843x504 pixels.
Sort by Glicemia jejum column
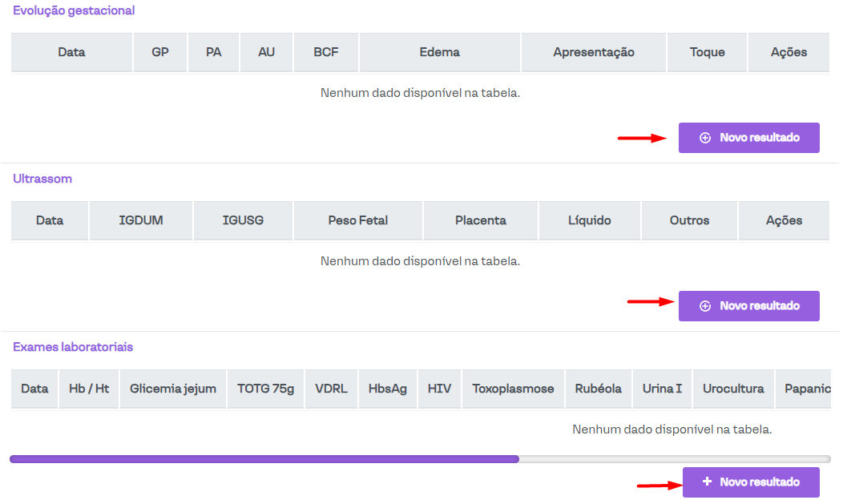173,389
